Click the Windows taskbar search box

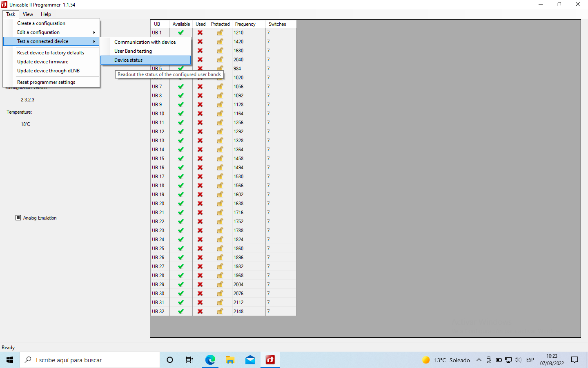click(90, 360)
